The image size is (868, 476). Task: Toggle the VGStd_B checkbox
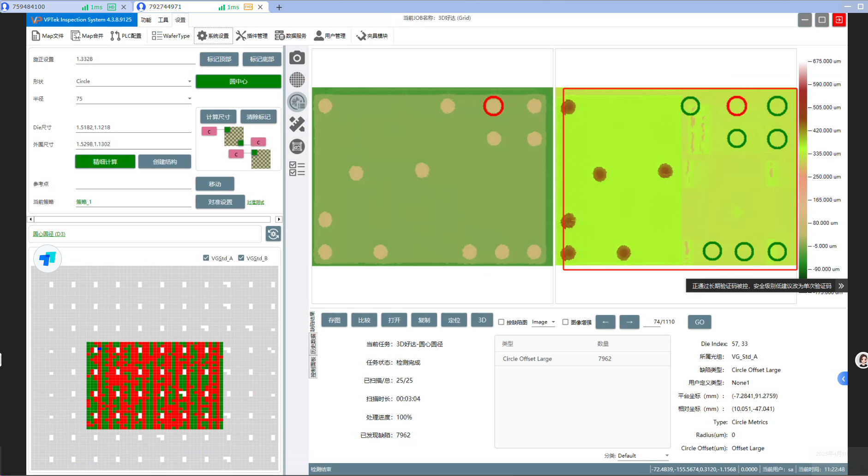click(241, 258)
